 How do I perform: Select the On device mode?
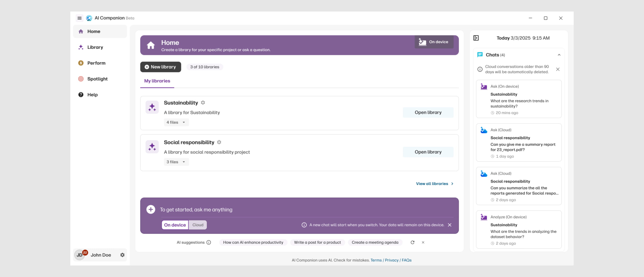[175, 225]
